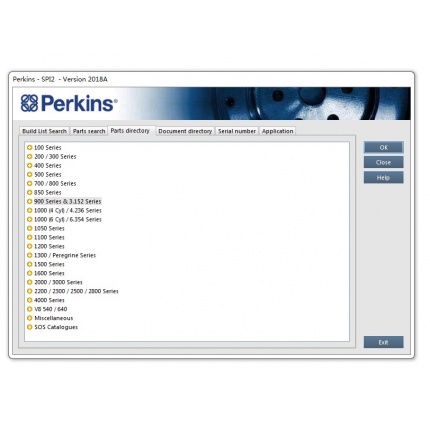The image size is (430, 430).
Task: Select the 1100 Series entry
Action: click(49, 237)
